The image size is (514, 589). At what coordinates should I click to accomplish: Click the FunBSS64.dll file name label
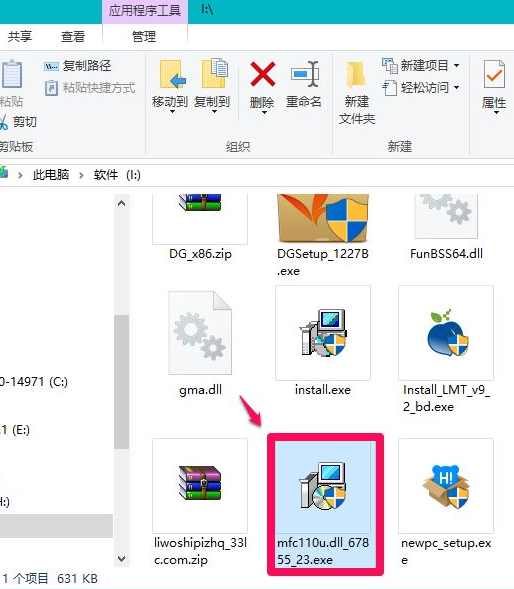(x=446, y=254)
